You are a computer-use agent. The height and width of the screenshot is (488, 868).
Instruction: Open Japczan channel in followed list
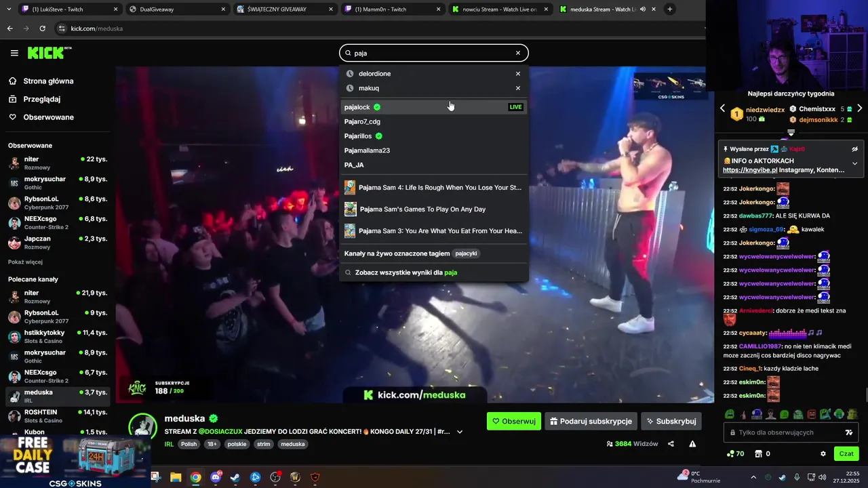pos(57,243)
